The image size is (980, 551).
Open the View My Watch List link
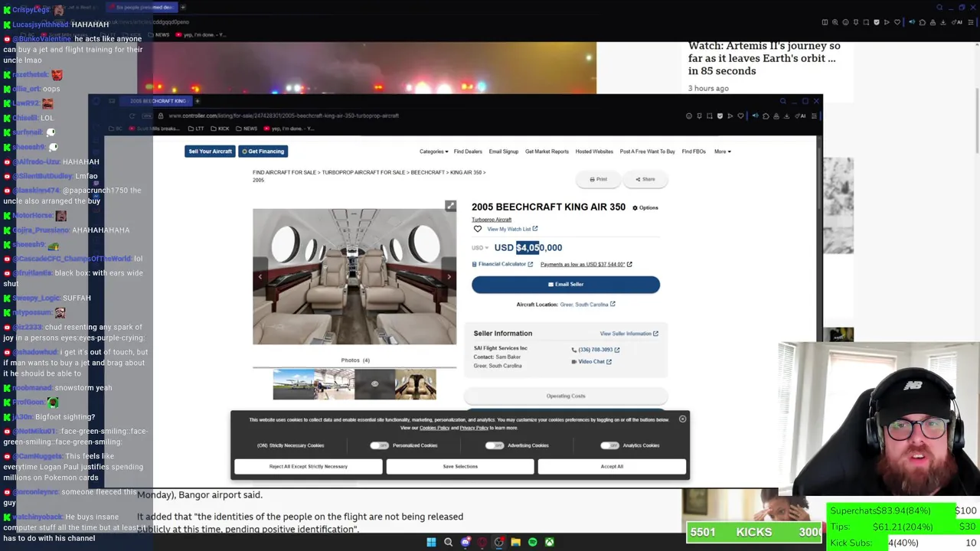[x=512, y=229]
